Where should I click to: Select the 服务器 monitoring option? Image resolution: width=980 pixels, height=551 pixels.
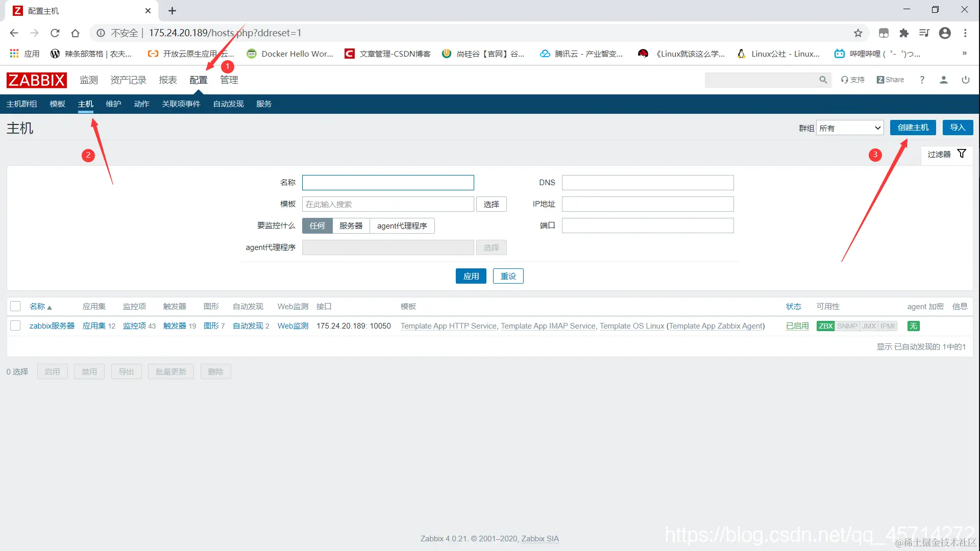pos(351,226)
